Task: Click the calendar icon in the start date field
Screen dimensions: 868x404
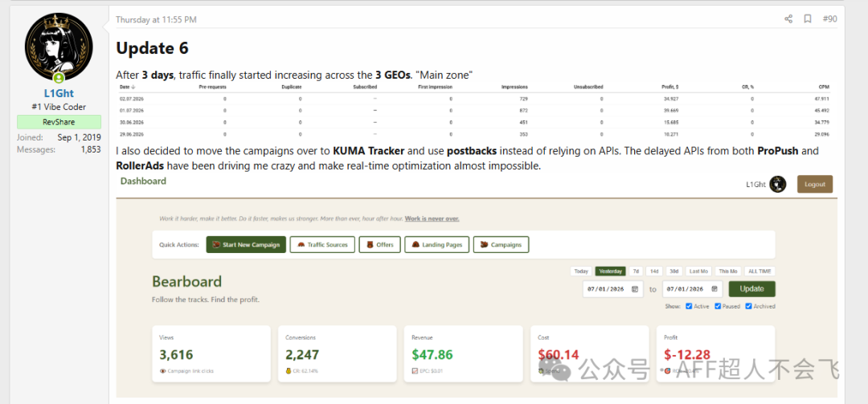Action: point(634,289)
